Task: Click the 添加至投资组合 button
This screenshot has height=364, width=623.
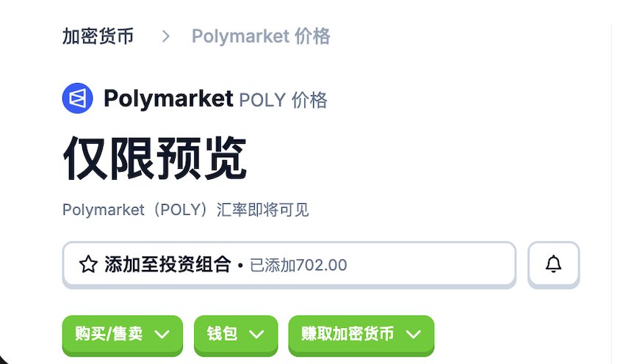Action: click(x=289, y=264)
